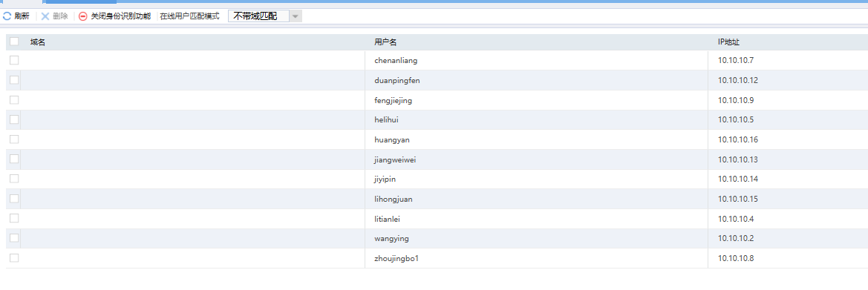The width and height of the screenshot is (868, 290).
Task: Open the 不带域匹配 dropdown arrow
Action: 296,16
